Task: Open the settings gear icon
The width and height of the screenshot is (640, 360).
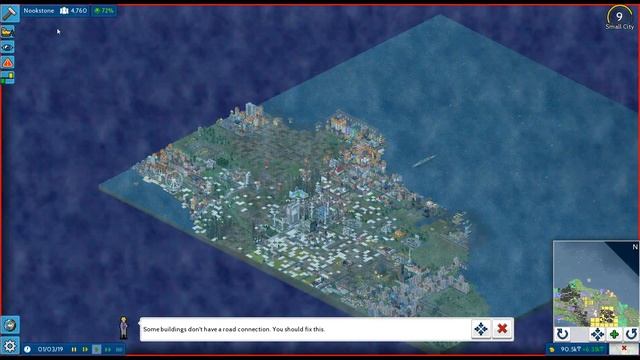Action: click(x=9, y=346)
